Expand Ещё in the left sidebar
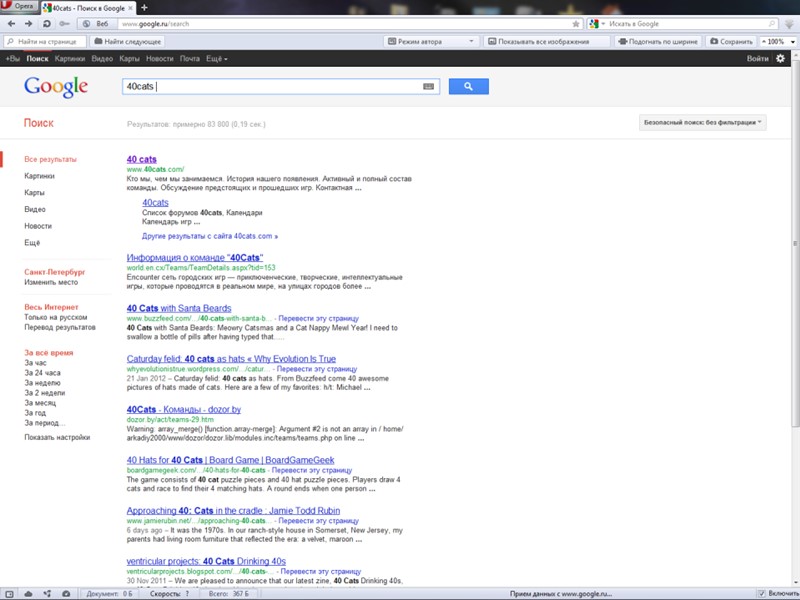Image resolution: width=800 pixels, height=600 pixels. pos(32,243)
